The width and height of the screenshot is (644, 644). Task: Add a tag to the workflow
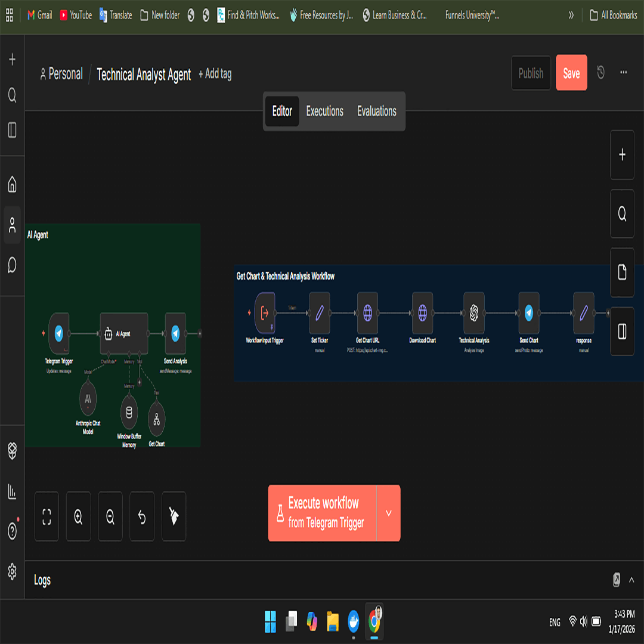(215, 75)
